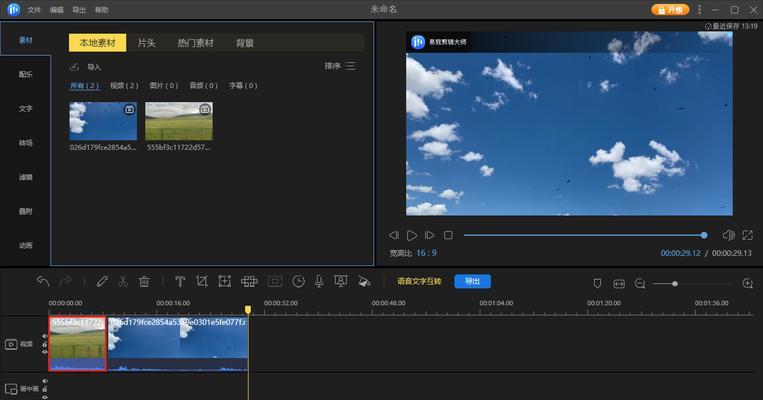Select 动画 in the left sidebar

pos(25,245)
